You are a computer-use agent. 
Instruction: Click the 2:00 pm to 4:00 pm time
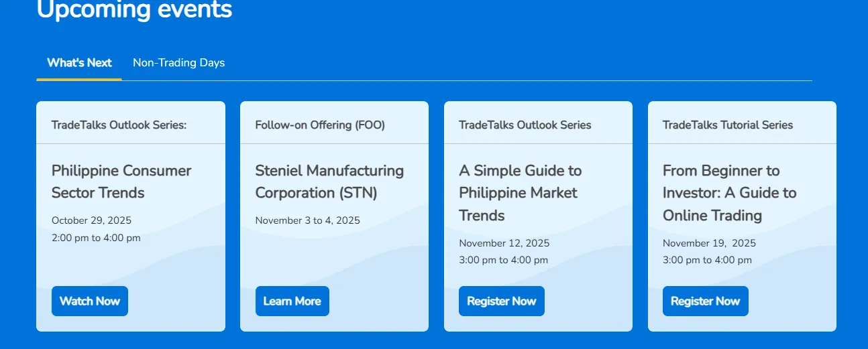96,238
